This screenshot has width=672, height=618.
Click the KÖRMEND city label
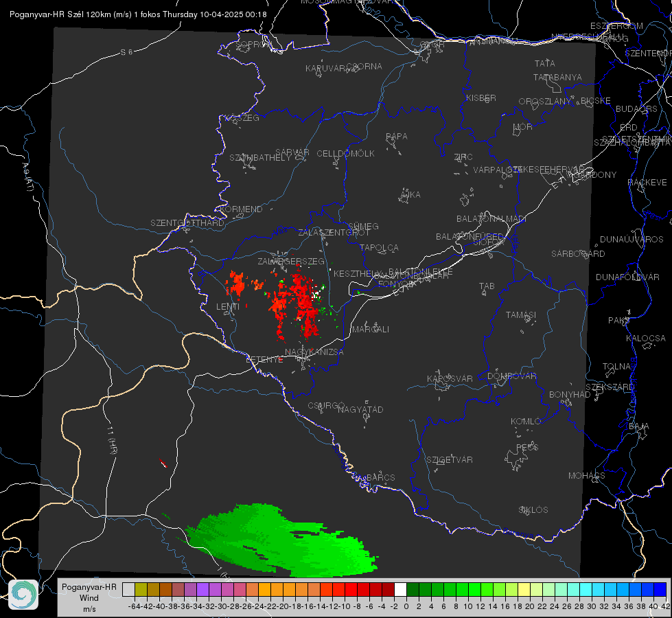pyautogui.click(x=241, y=209)
